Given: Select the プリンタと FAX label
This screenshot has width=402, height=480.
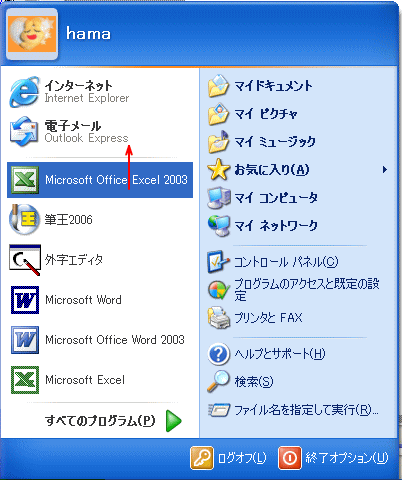Looking at the screenshot, I should pos(269,318).
